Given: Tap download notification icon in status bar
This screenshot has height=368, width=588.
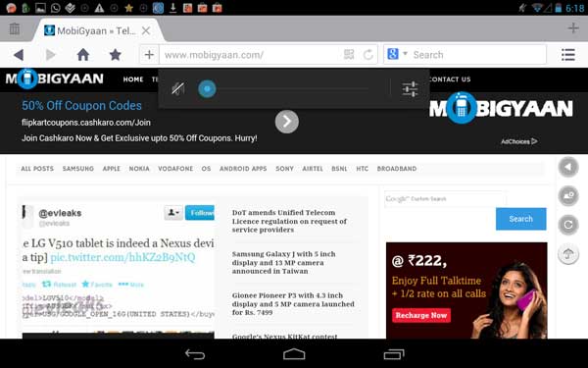Looking at the screenshot, I should [172, 8].
